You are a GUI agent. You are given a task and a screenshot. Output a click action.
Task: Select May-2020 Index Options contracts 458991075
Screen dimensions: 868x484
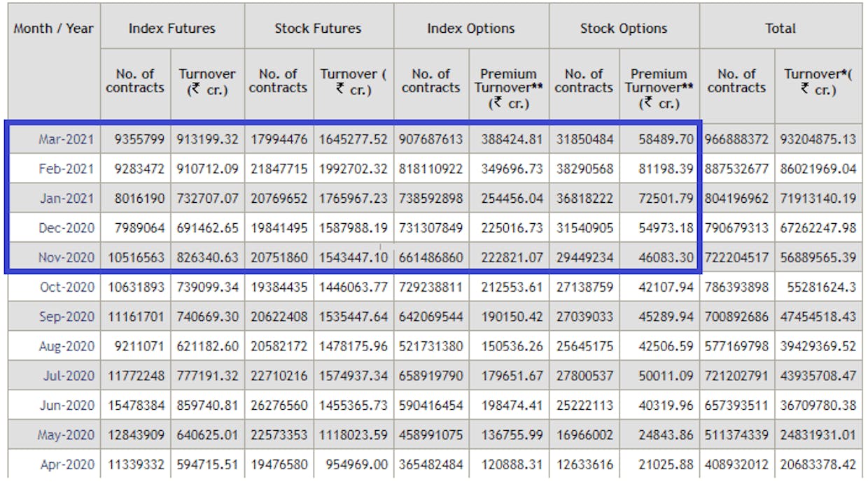pos(431,435)
